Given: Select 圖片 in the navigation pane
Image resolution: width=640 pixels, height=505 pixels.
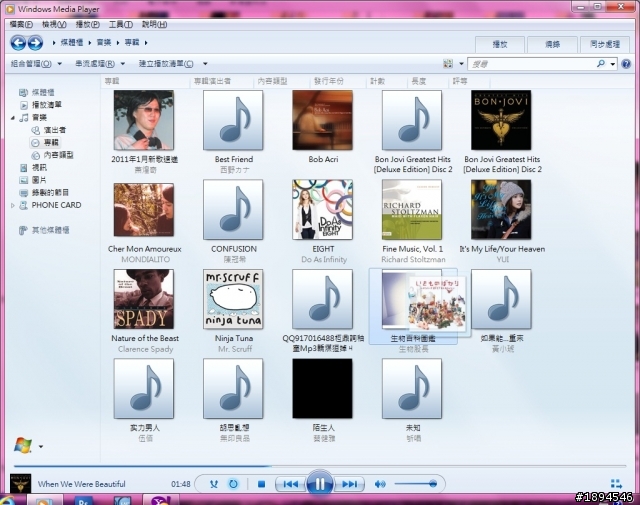Looking at the screenshot, I should 39,180.
